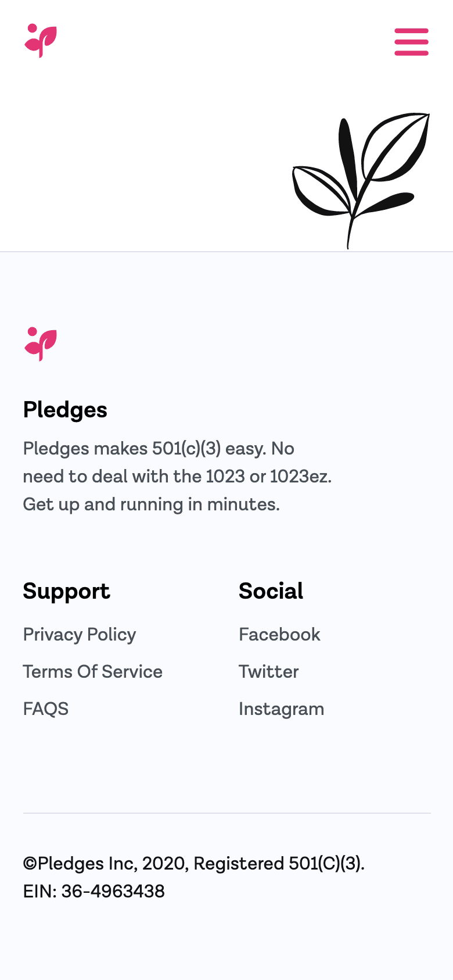453x980 pixels.
Task: Tap the pink sprout icon above the Pledges heading
Action: pos(40,344)
